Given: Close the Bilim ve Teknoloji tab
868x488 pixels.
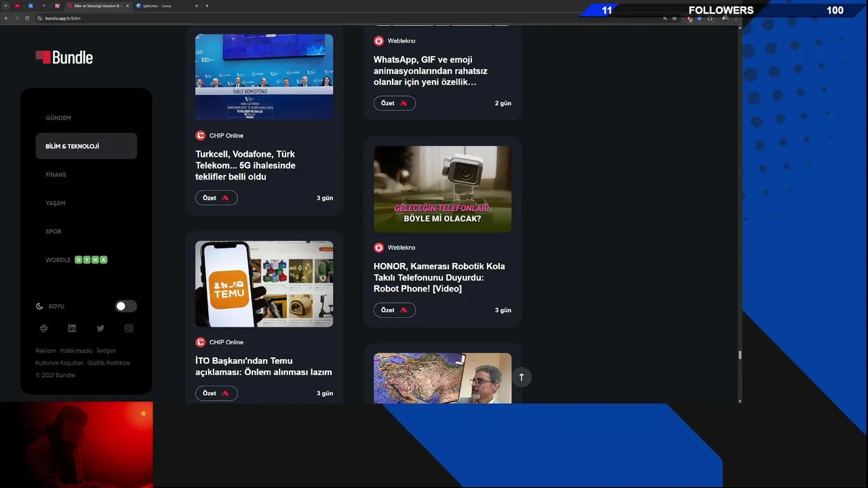Looking at the screenshot, I should click(127, 5).
